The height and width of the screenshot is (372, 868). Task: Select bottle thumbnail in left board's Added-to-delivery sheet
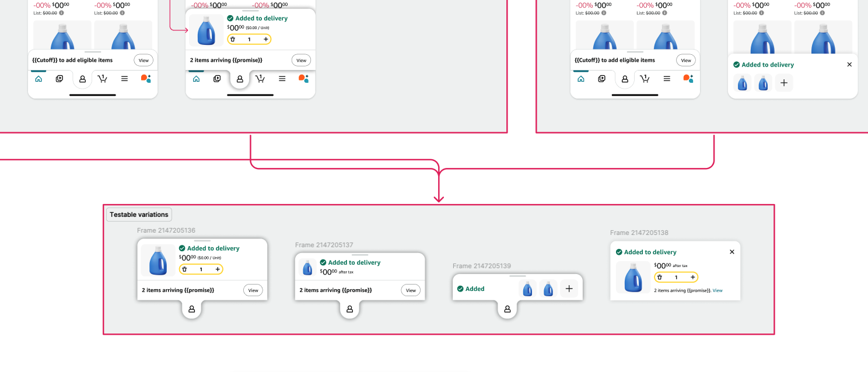(206, 30)
